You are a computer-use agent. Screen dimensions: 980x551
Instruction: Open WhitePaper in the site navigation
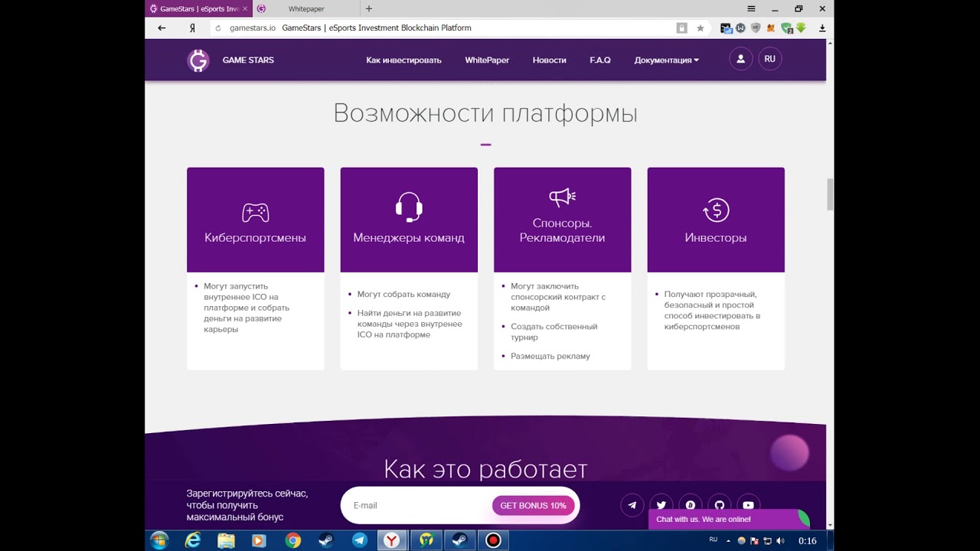[487, 60]
